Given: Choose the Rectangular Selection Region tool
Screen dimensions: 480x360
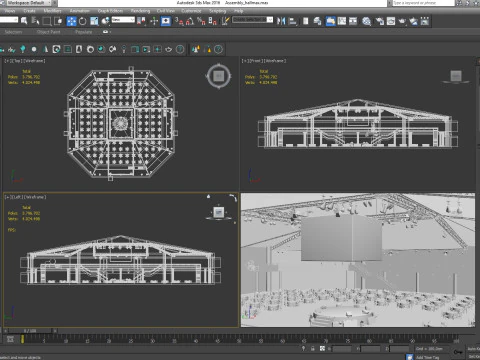Looking at the screenshot, I should [47, 21].
